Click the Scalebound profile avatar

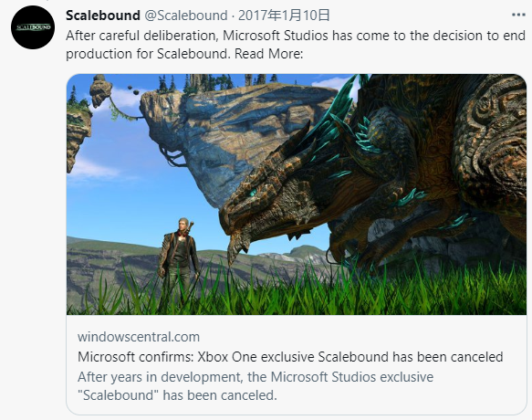click(33, 27)
